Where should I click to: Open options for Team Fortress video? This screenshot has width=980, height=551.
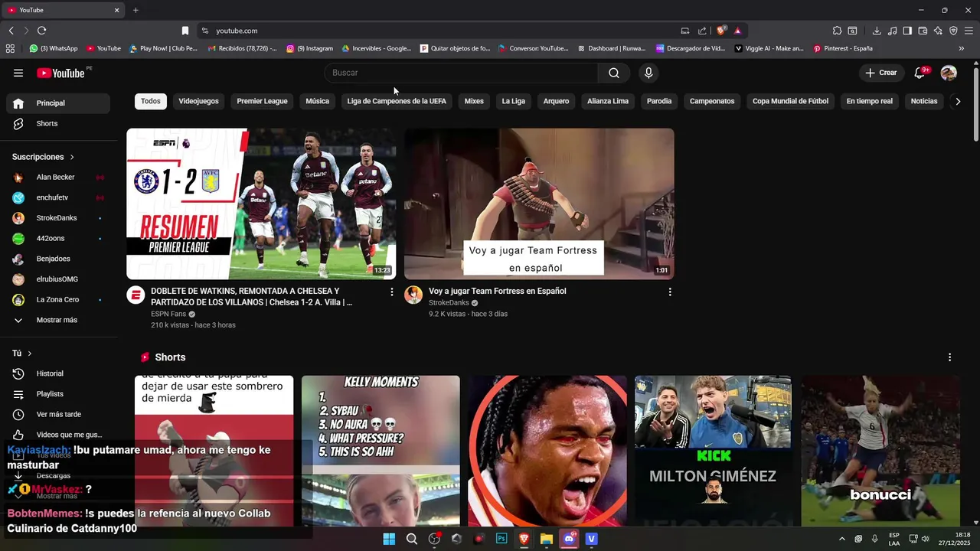click(670, 292)
